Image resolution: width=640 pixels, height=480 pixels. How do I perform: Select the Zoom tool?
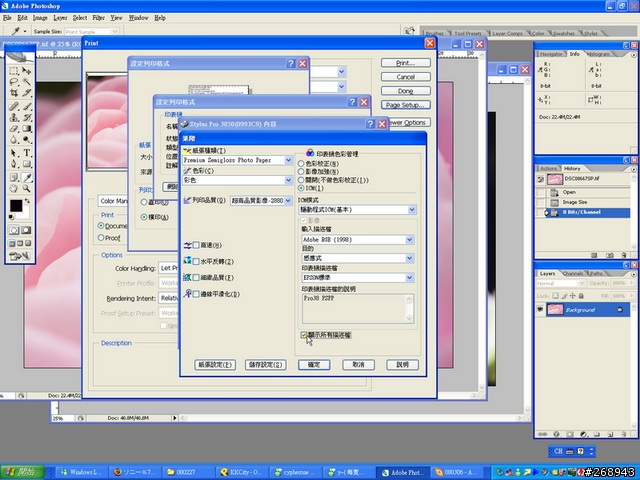point(26,189)
